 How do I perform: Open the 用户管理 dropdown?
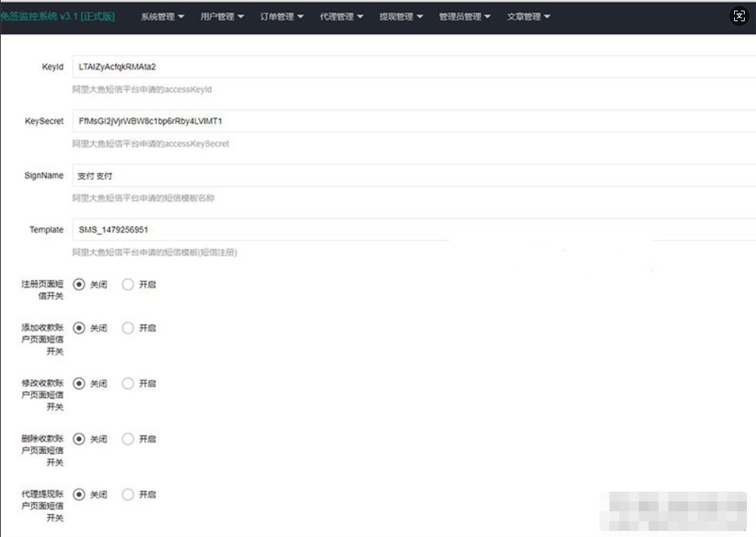(x=221, y=15)
